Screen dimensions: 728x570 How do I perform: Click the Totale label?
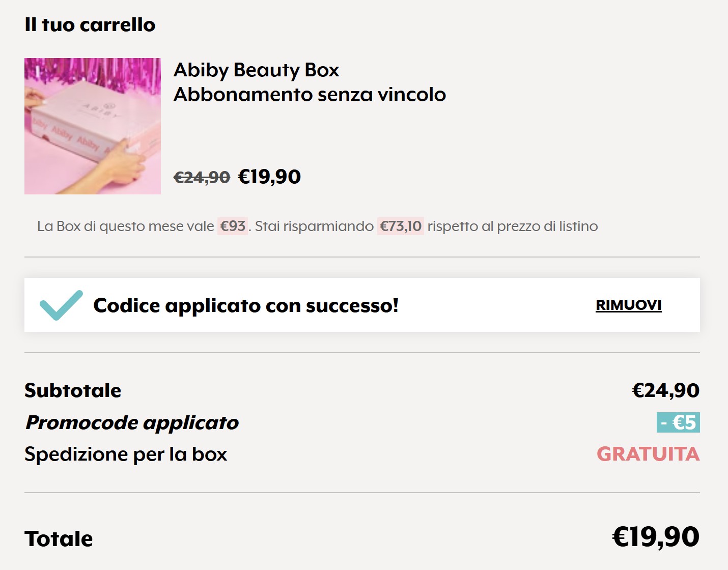click(x=59, y=538)
